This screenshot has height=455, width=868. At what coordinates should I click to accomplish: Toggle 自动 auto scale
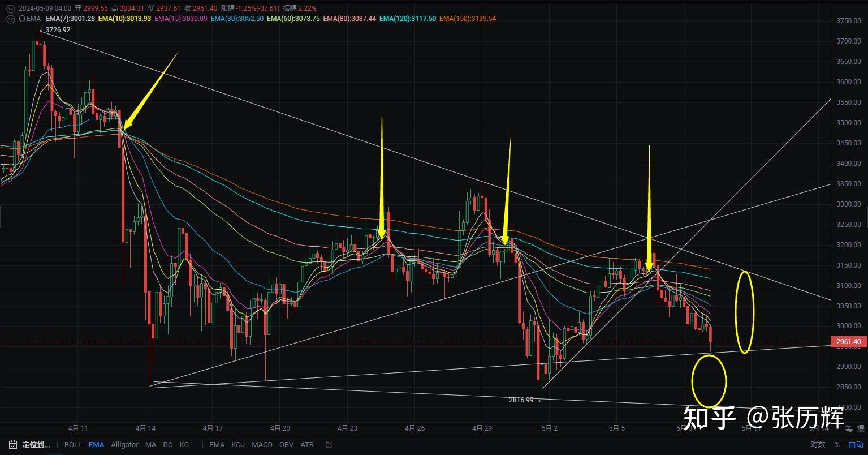click(x=856, y=445)
